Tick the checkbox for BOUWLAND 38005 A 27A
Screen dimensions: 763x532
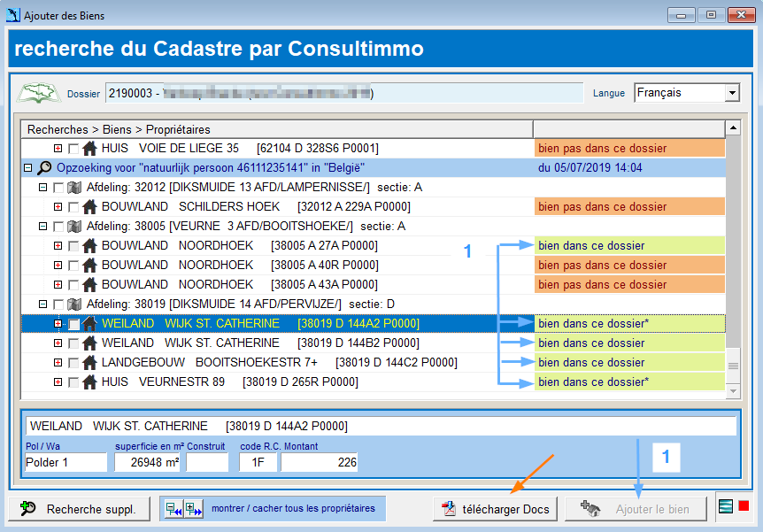click(73, 246)
